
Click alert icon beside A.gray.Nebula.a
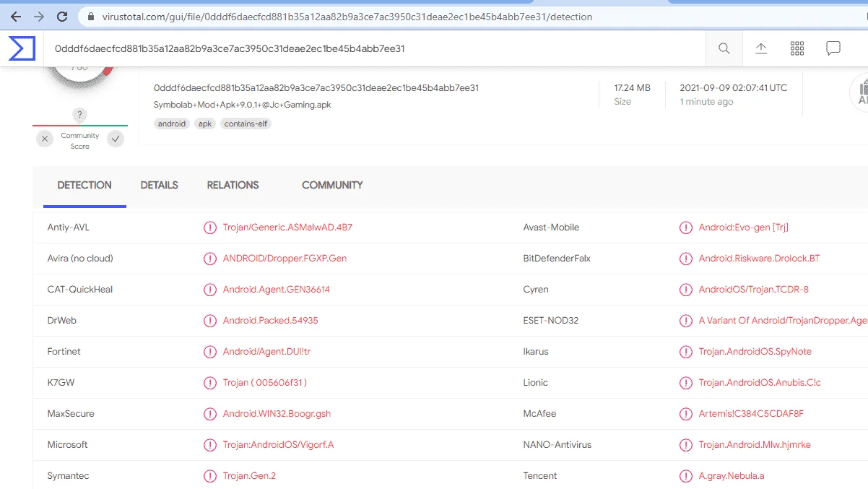click(x=685, y=476)
